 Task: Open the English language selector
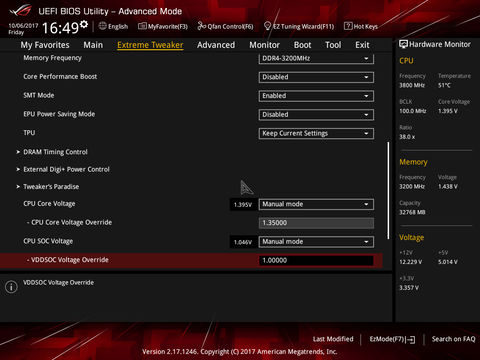click(x=113, y=26)
